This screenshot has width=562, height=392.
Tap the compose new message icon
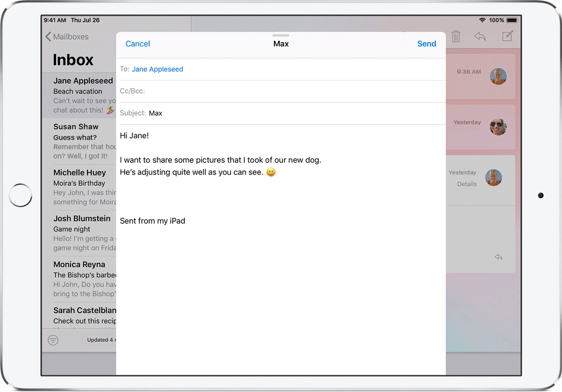(507, 36)
